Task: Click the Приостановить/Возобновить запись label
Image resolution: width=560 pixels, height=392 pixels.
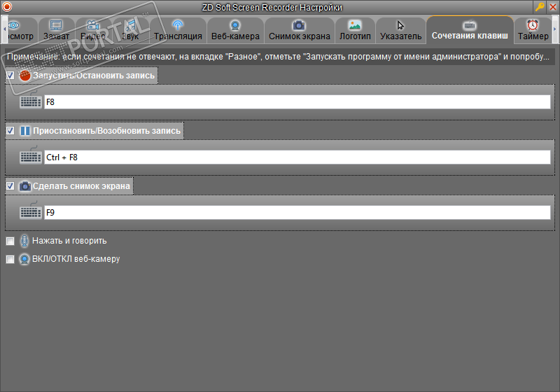Action: (107, 131)
